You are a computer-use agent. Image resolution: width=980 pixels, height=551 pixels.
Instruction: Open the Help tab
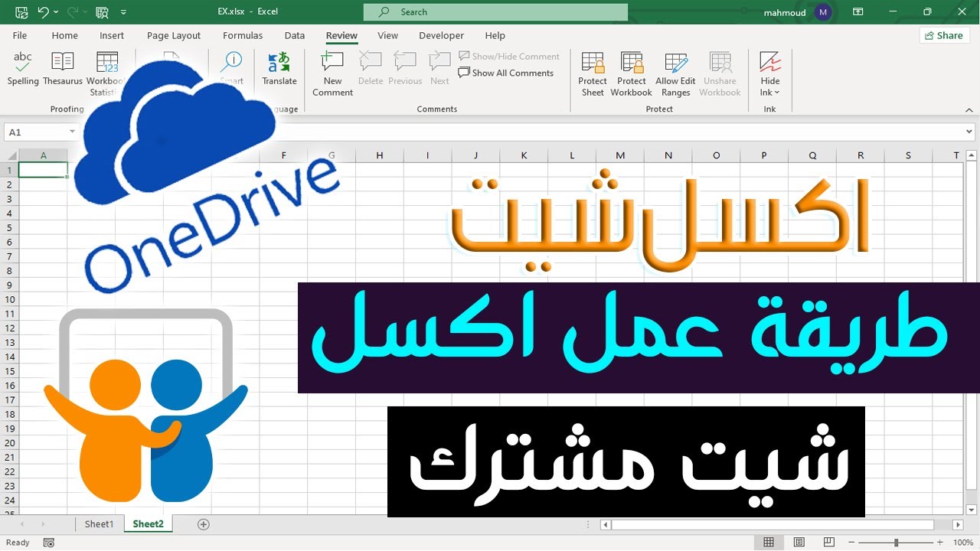(x=495, y=35)
